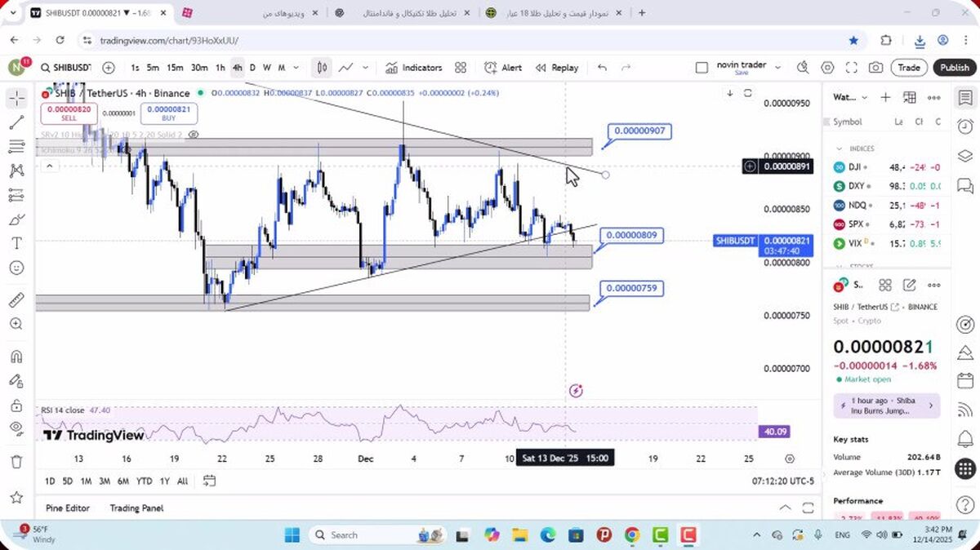This screenshot has width=980, height=550.
Task: Toggle stay in drawing mode
Action: pyautogui.click(x=16, y=380)
